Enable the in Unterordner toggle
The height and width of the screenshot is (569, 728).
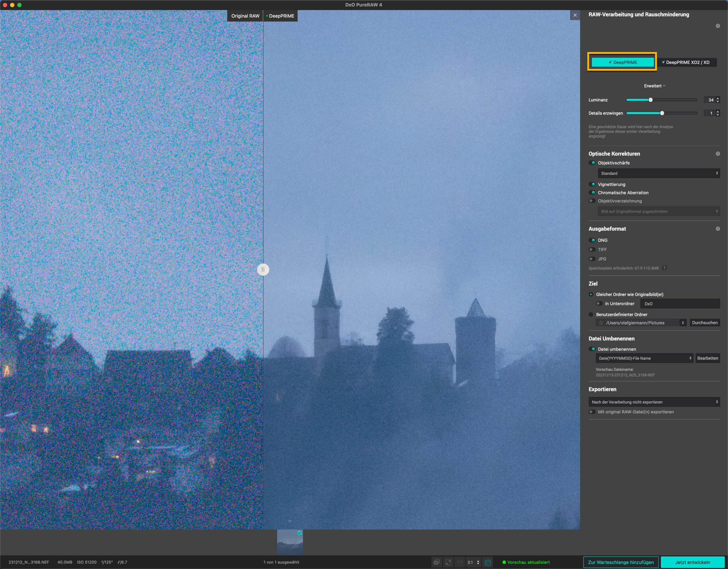pyautogui.click(x=599, y=304)
